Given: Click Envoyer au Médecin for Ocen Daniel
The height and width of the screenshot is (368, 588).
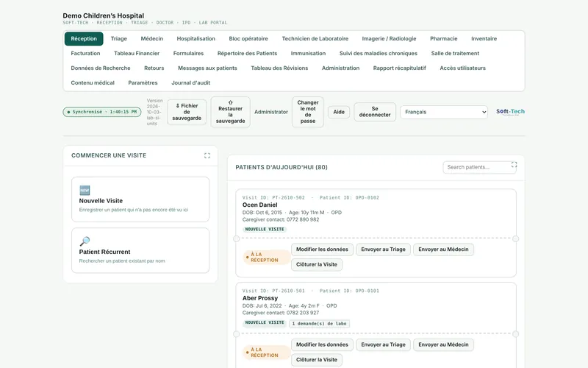Looking at the screenshot, I should click(443, 250).
